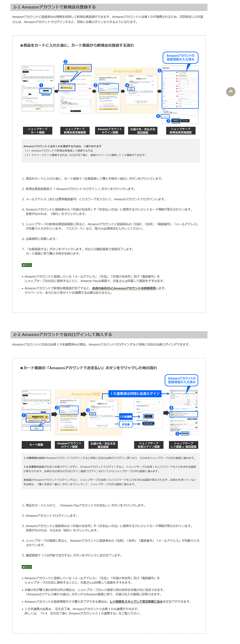
Task: Click "Amazon Payの画面" title in the 2-1 flow
Action: [127, 71]
